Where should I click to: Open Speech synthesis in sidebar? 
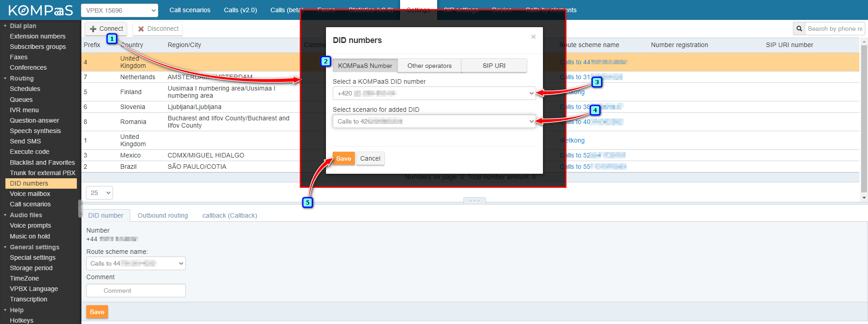coord(35,131)
